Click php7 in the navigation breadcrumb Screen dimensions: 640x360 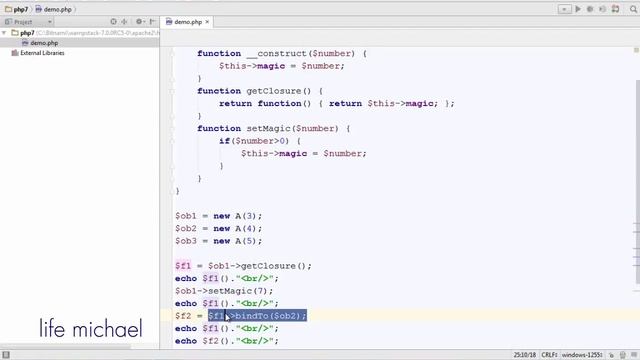16,9
